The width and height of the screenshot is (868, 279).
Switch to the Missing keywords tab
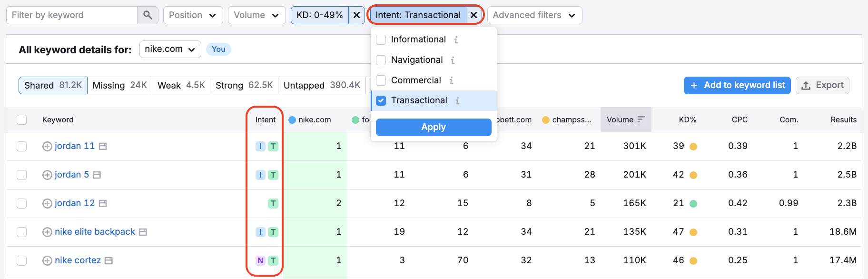(x=119, y=85)
